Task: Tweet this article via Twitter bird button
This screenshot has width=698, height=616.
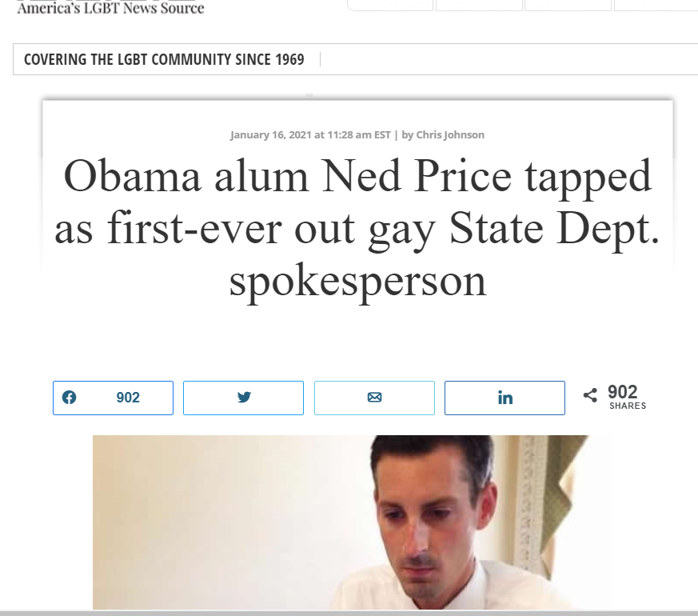Action: tap(244, 398)
